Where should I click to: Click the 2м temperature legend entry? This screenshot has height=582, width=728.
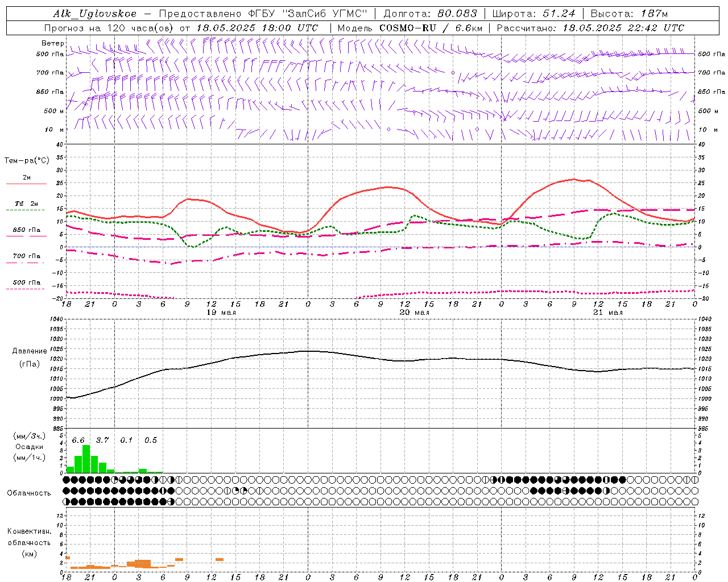click(x=27, y=177)
